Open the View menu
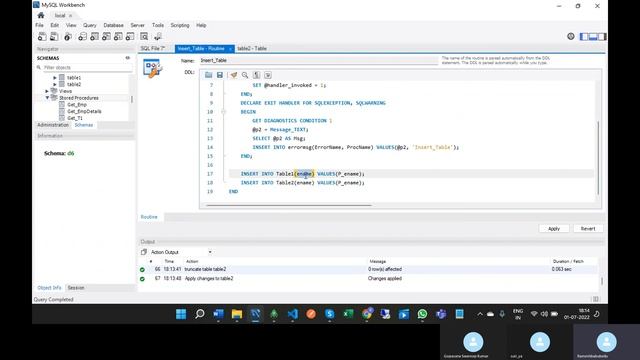Screen dimensions: 640x360 [71, 25]
